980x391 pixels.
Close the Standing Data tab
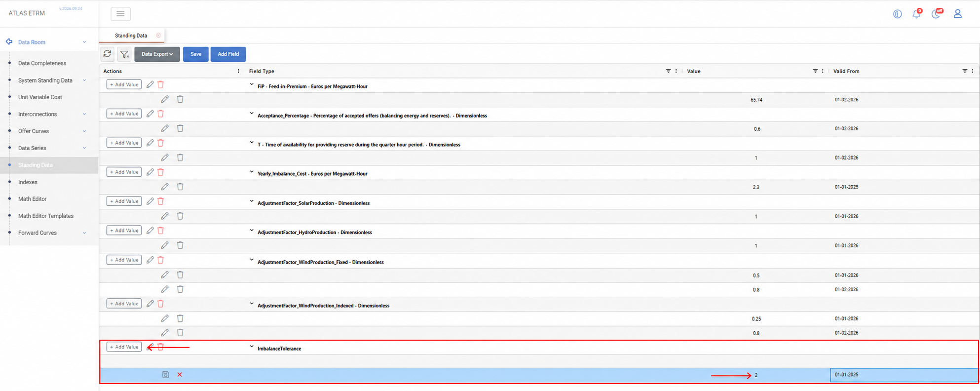[x=158, y=36]
